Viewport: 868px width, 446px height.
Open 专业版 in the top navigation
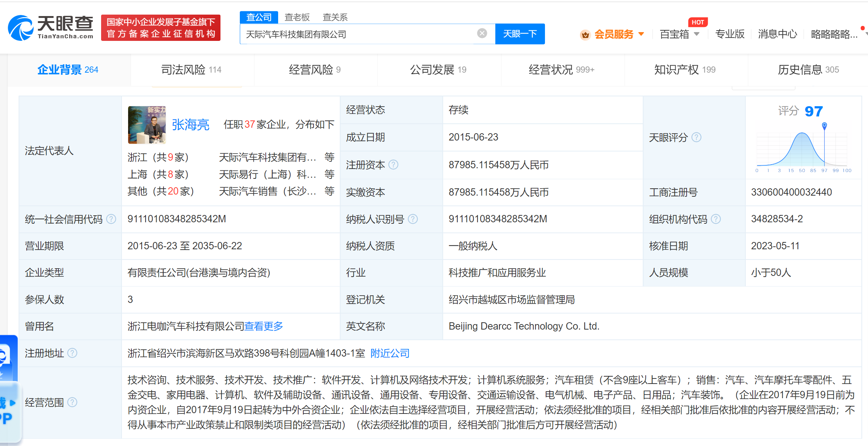[730, 34]
